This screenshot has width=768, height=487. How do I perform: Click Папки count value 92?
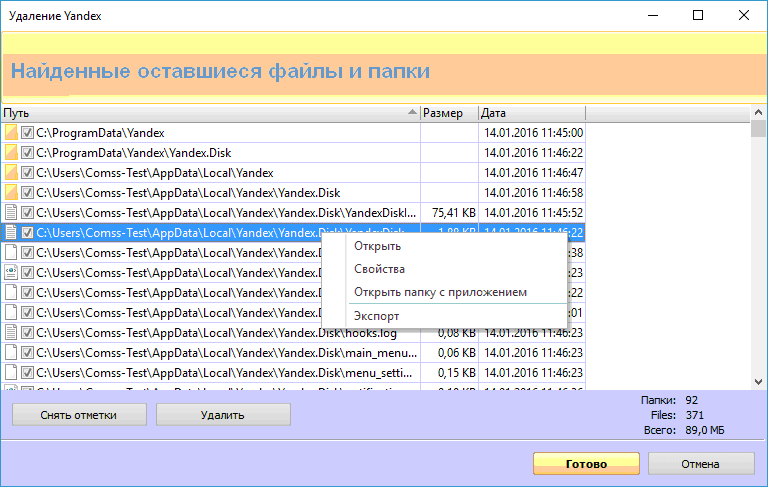coord(692,400)
